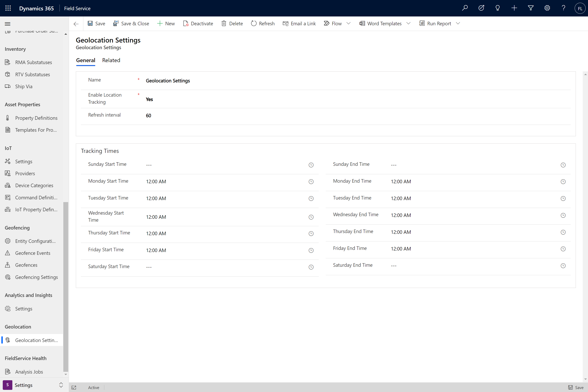Switch to the Related tab
This screenshot has height=392, width=588.
coord(111,60)
